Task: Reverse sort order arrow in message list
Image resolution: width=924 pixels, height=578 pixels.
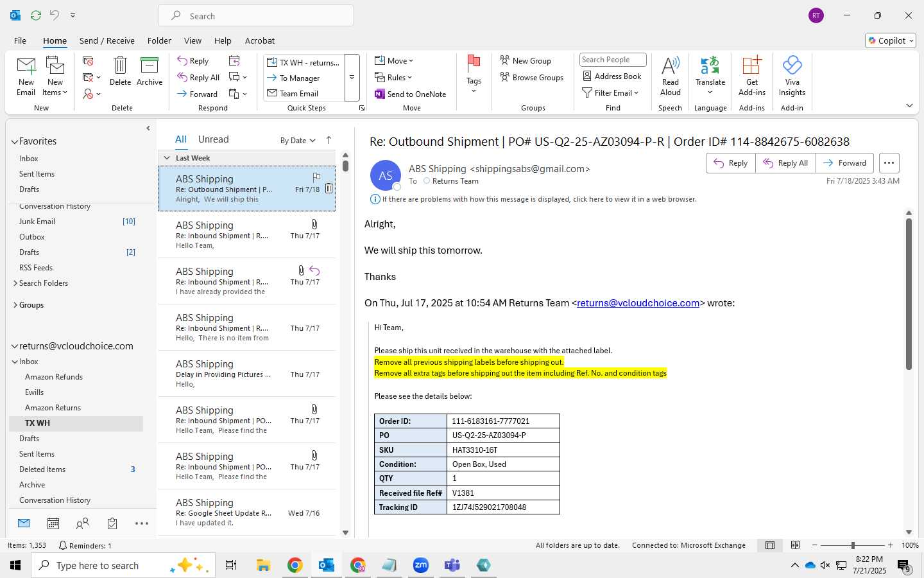Action: click(329, 140)
